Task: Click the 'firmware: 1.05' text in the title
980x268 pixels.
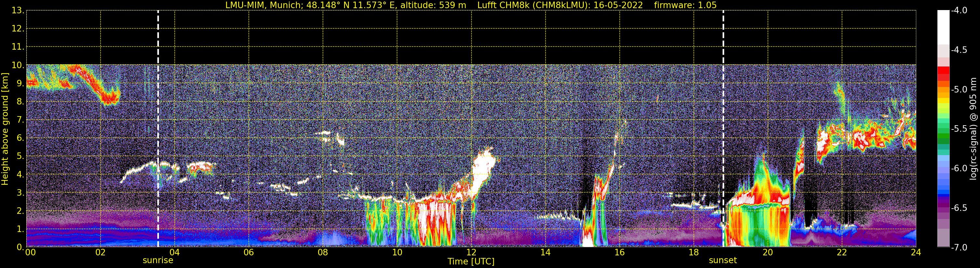Action: [685, 5]
